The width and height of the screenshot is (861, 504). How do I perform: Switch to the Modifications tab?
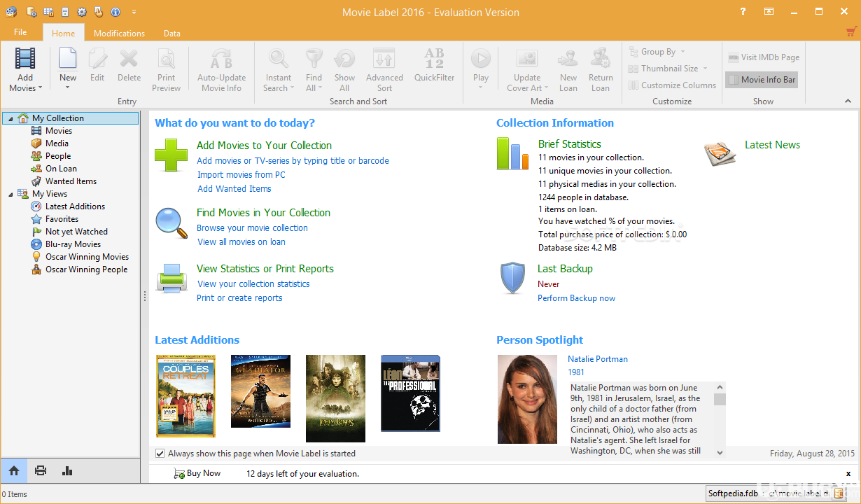(x=119, y=33)
